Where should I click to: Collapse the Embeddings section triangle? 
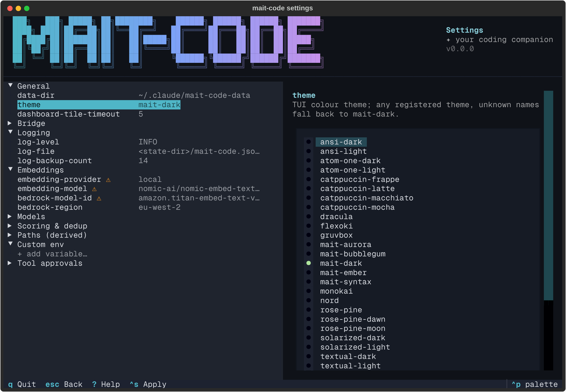click(10, 169)
